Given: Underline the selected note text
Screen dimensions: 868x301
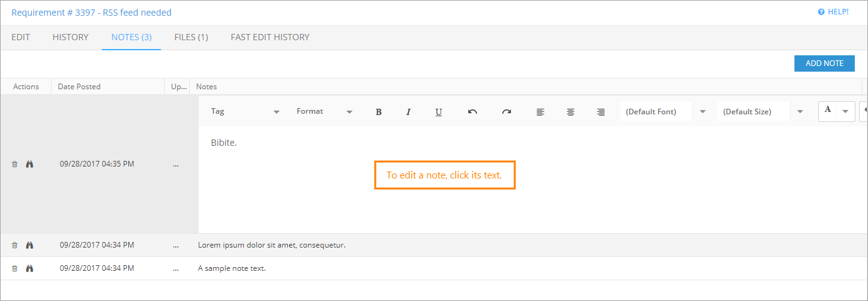Looking at the screenshot, I should click(439, 112).
